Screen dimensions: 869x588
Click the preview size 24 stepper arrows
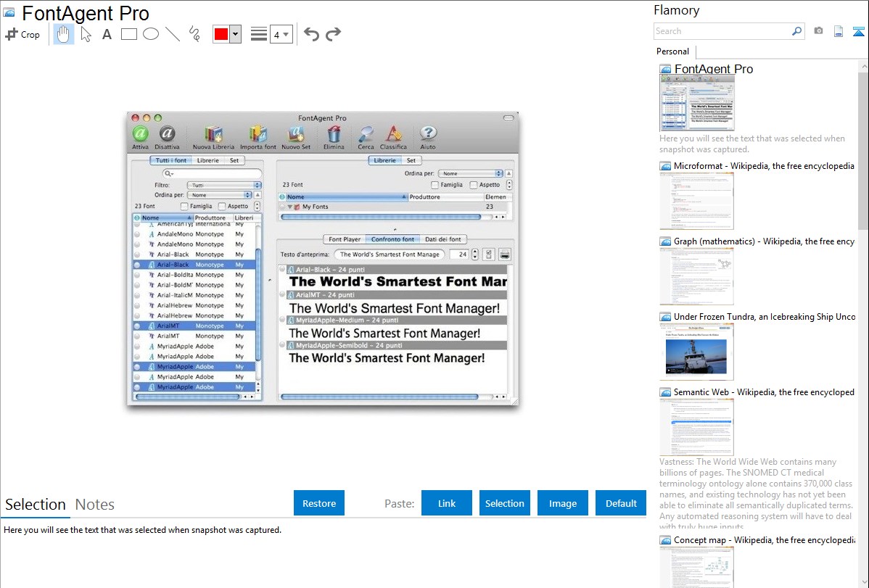(x=475, y=254)
